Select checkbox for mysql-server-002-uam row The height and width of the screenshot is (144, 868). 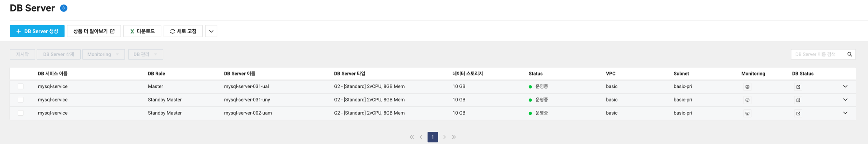pos(21,113)
